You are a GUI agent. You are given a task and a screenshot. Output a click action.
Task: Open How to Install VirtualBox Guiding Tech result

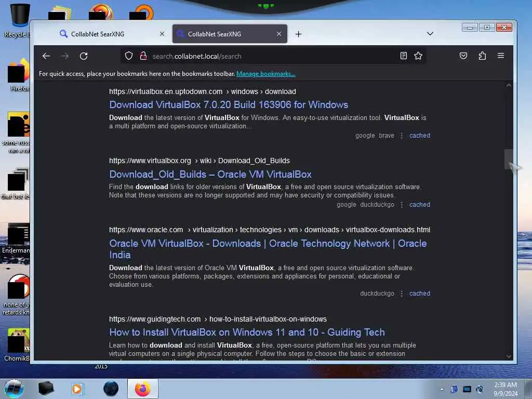[x=247, y=332]
